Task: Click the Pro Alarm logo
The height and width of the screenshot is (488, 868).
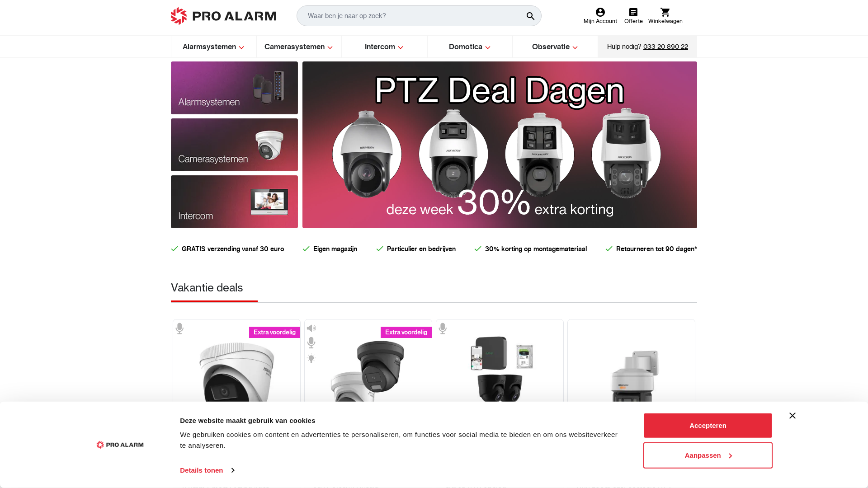Action: tap(223, 16)
